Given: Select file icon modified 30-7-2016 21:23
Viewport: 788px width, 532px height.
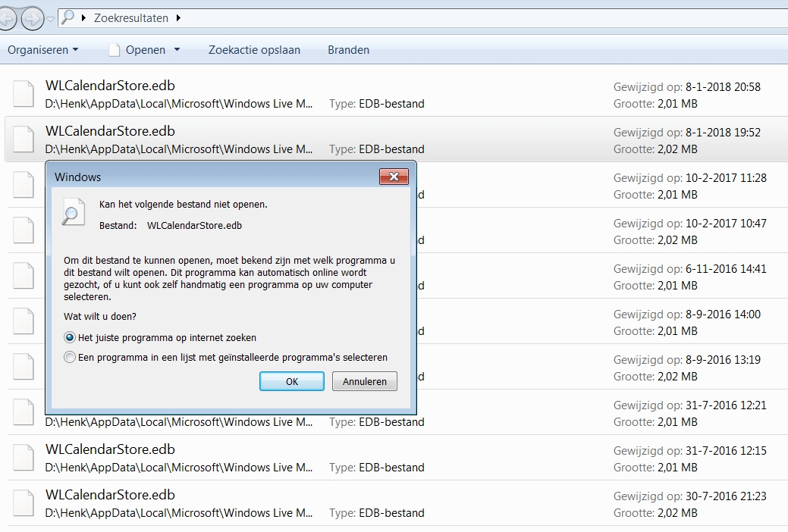Looking at the screenshot, I should 23,503.
